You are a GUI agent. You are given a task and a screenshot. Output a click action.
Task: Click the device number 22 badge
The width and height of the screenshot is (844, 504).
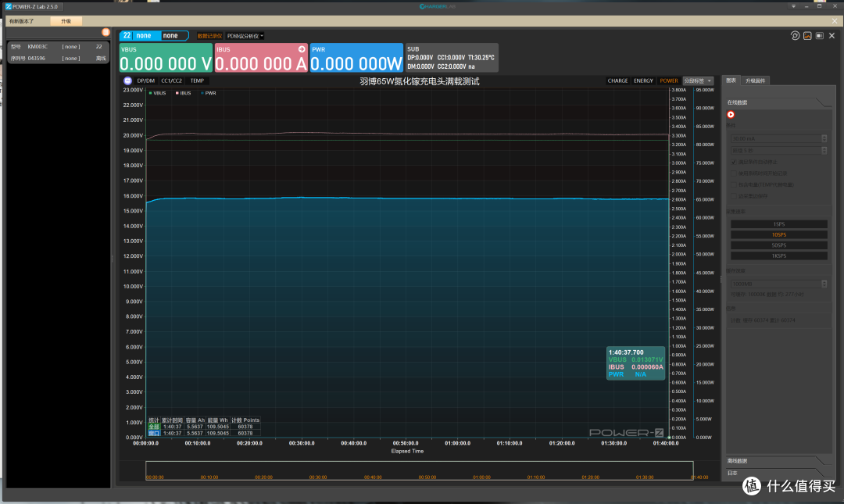point(127,35)
